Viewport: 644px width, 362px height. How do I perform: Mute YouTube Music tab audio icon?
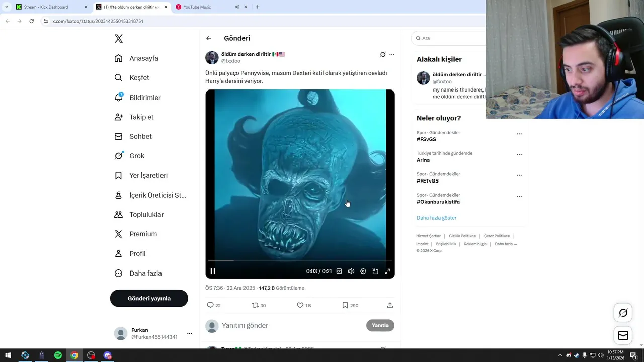pyautogui.click(x=237, y=7)
